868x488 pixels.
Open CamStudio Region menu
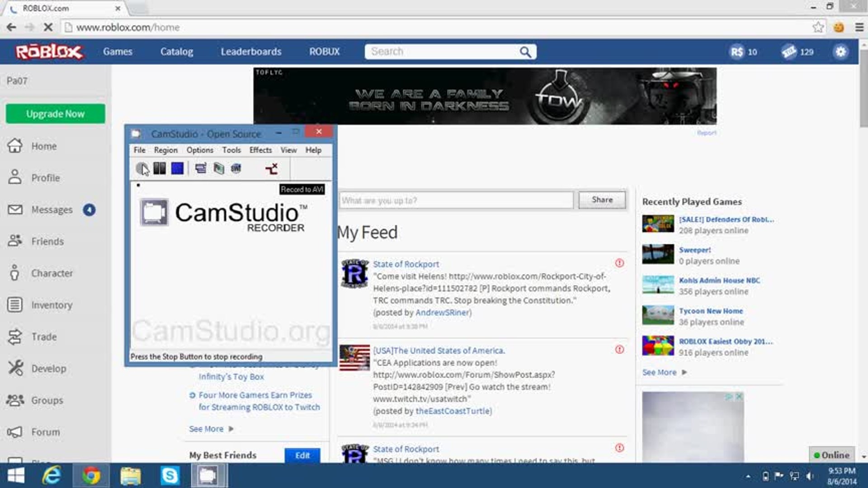click(165, 150)
